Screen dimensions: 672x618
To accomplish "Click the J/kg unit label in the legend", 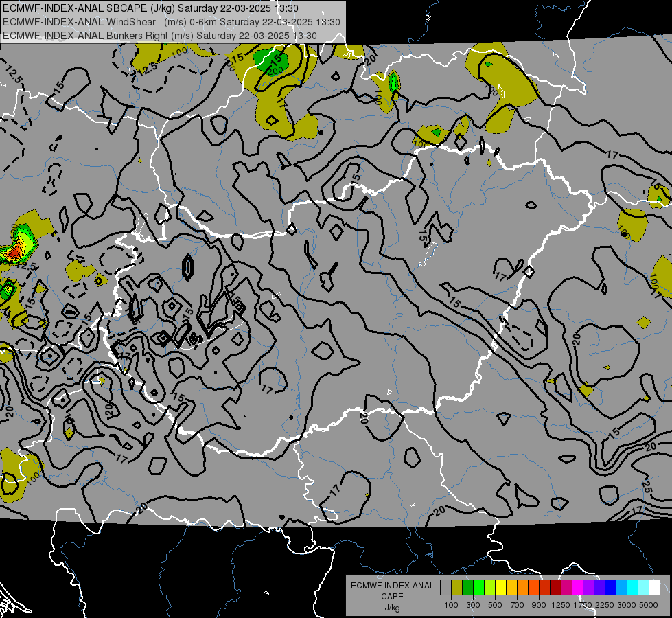I will point(392,608).
